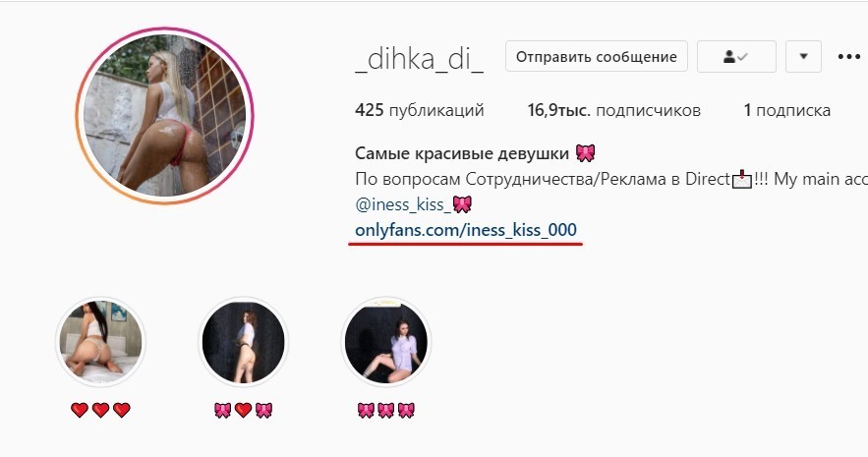Open second story highlight circle
Screen dimensions: 868x457
click(x=244, y=341)
